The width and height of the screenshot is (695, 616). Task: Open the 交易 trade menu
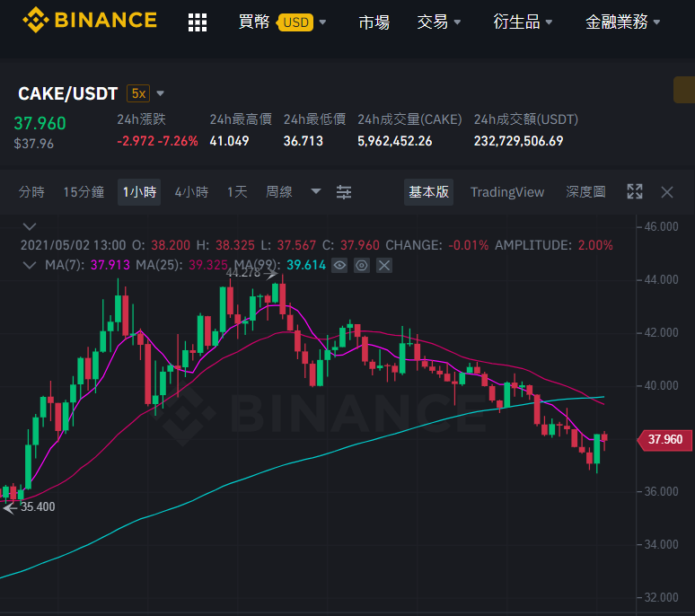coord(432,22)
